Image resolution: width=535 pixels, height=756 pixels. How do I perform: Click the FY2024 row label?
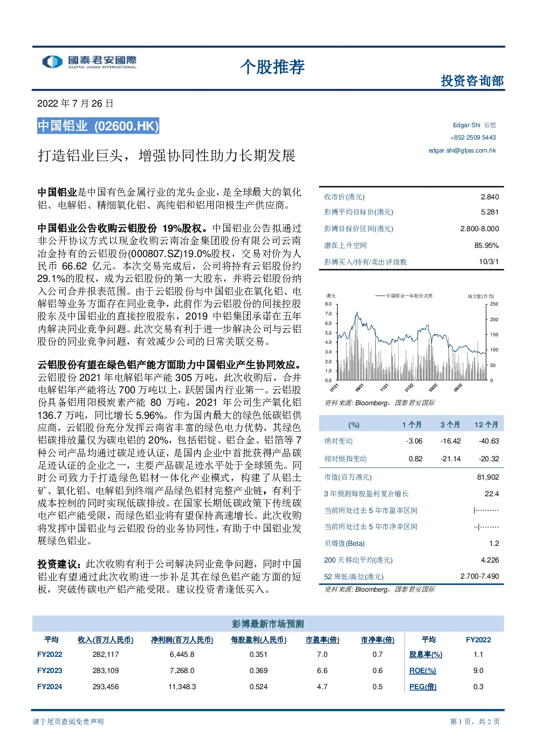50,687
